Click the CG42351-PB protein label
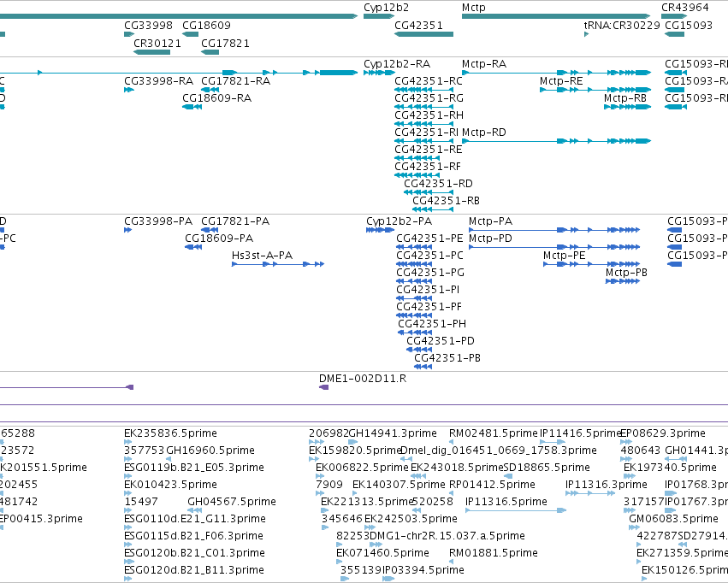Screen dimensions: 728x583 (x=447, y=358)
